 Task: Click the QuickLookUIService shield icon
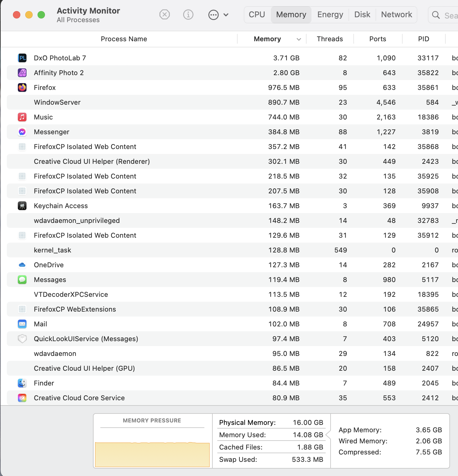22,339
